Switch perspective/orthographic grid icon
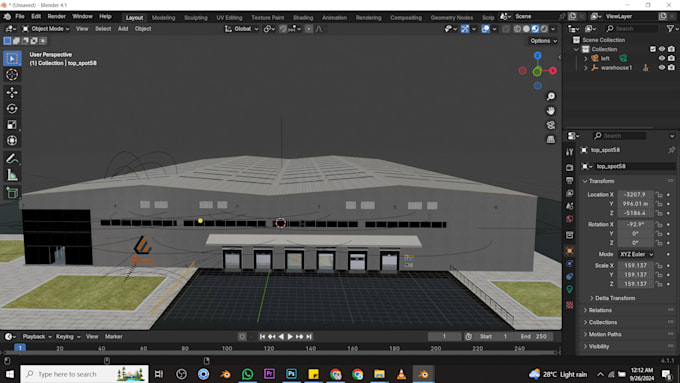Viewport: 680px width, 383px height. point(551,139)
